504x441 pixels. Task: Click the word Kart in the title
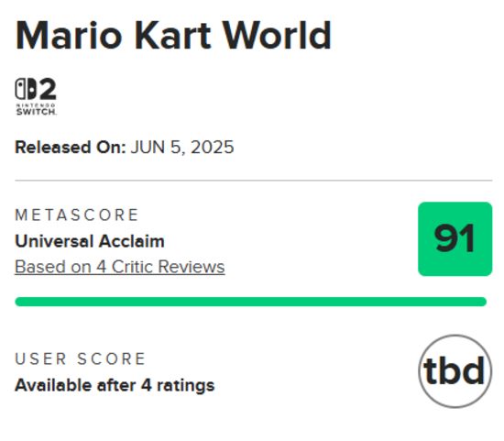point(172,35)
